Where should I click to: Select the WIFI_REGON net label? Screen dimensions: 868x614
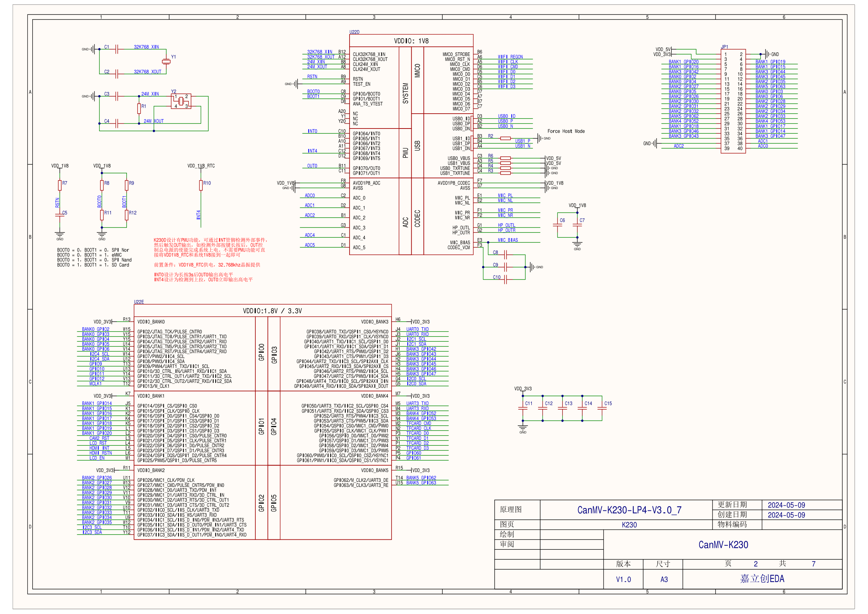(510, 57)
